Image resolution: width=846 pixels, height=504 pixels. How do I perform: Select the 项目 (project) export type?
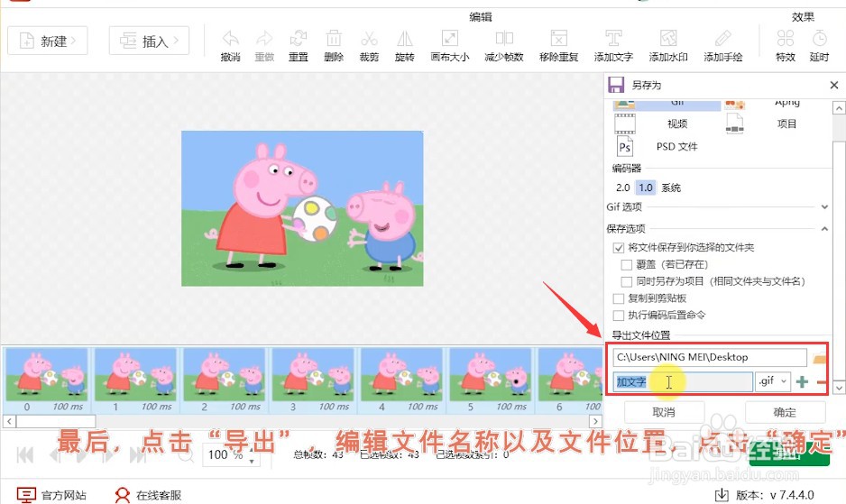777,124
